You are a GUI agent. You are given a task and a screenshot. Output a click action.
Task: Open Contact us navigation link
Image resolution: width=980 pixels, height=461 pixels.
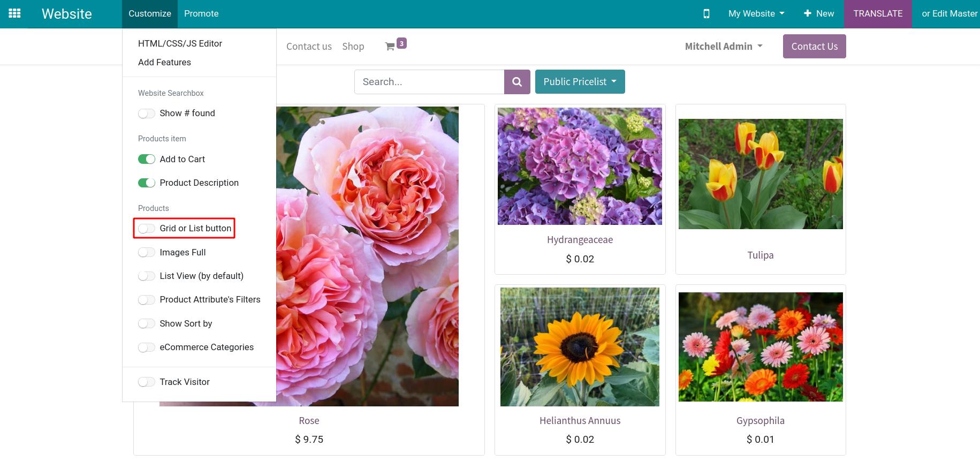[x=309, y=47]
